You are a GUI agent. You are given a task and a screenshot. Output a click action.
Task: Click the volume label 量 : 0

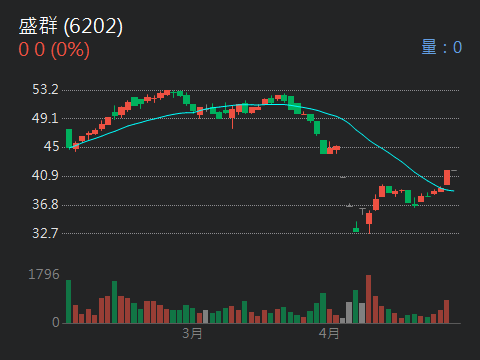[x=442, y=47]
